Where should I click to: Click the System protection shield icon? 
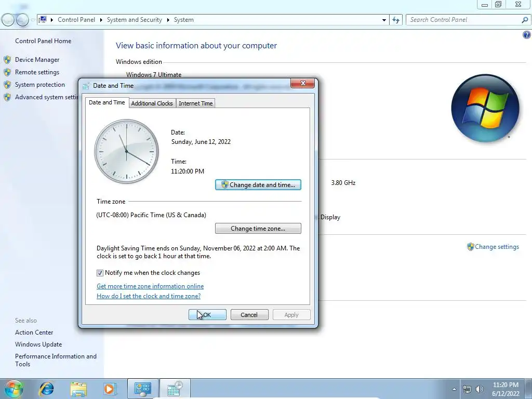point(7,85)
